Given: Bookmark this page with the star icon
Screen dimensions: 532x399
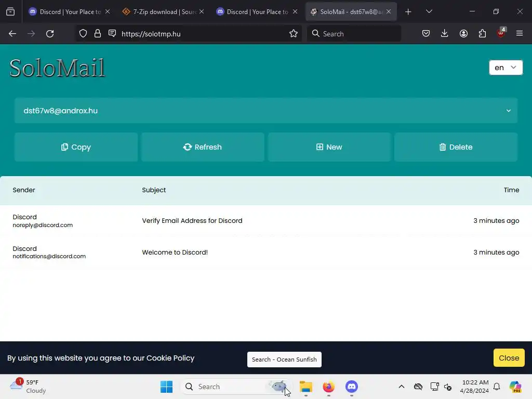Looking at the screenshot, I should click(x=294, y=34).
